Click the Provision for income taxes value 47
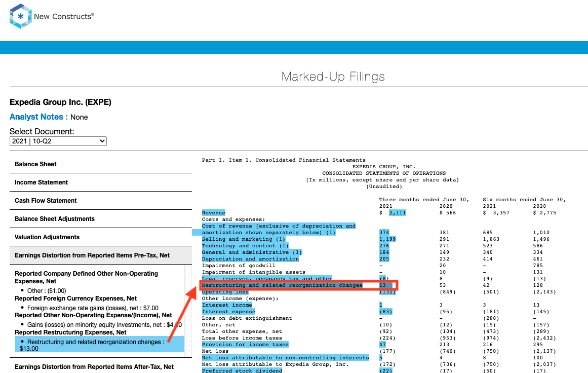588x373 pixels. (x=382, y=345)
